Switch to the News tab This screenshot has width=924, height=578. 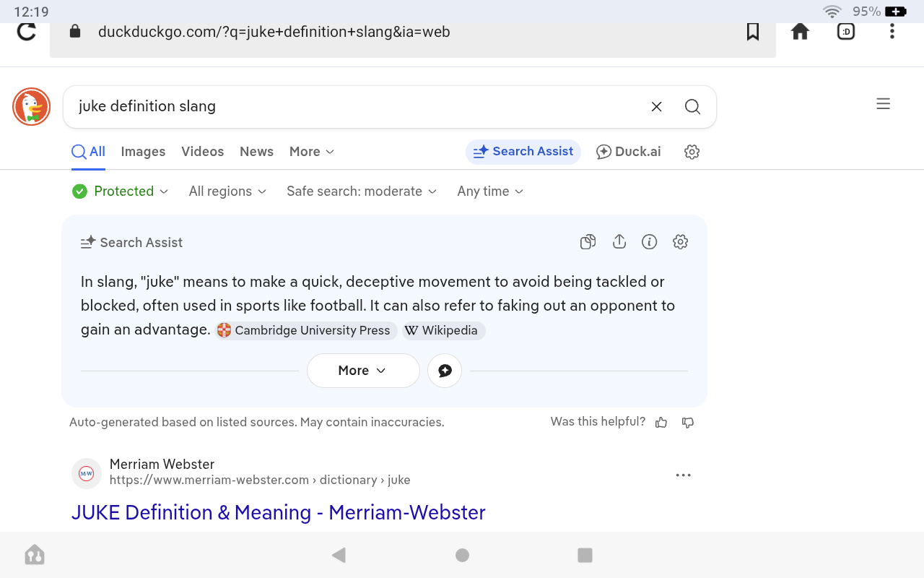click(x=256, y=152)
